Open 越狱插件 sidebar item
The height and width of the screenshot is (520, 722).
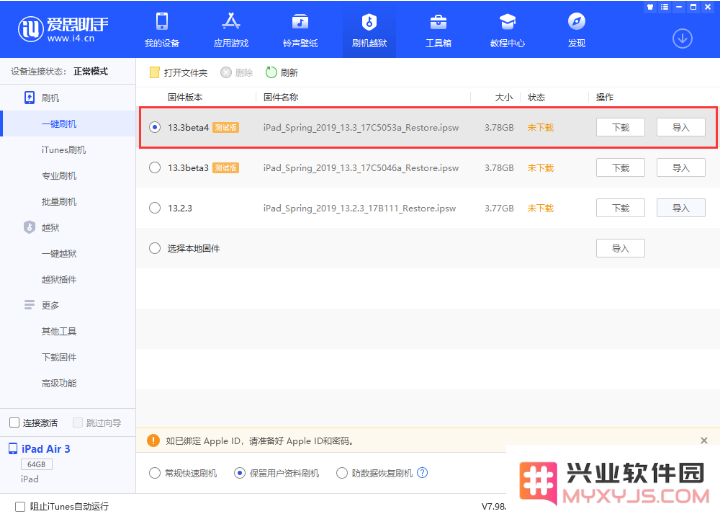click(59, 279)
